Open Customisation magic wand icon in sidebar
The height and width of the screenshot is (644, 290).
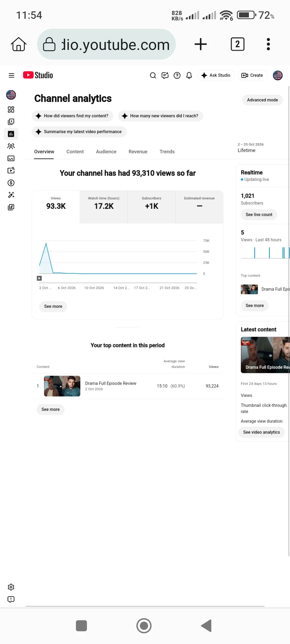(x=11, y=195)
